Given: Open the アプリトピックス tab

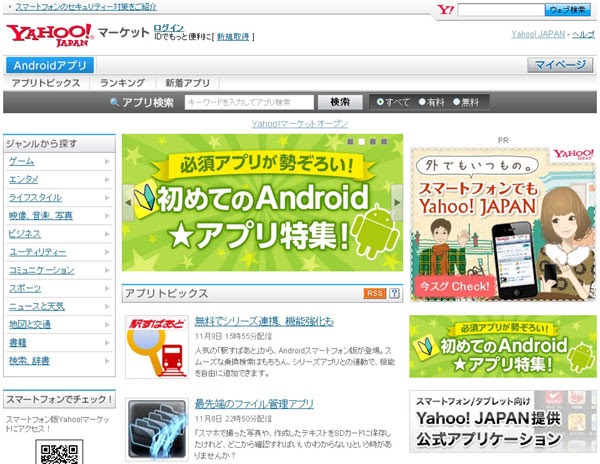Looking at the screenshot, I should pos(46,83).
